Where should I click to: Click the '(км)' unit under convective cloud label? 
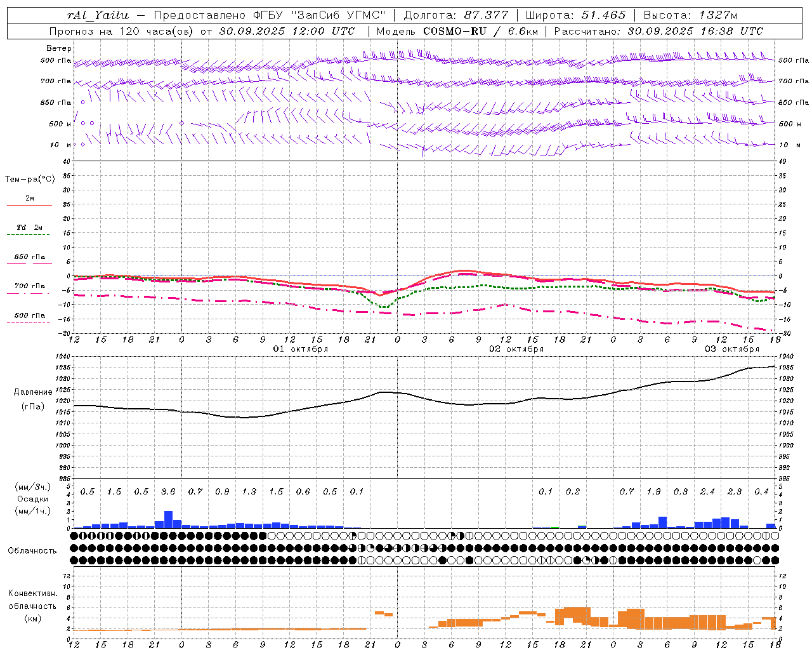pos(32,618)
